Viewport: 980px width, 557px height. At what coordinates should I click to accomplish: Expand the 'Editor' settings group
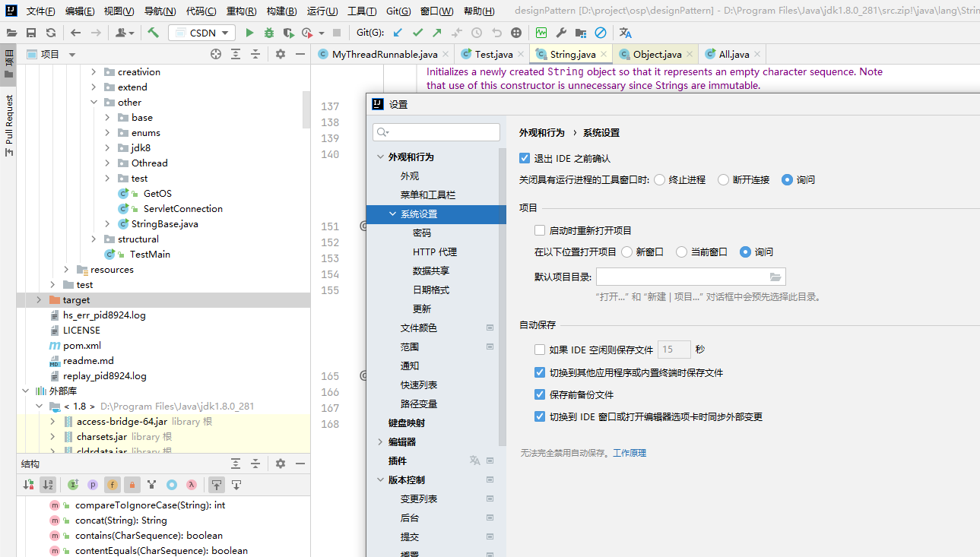coord(380,441)
